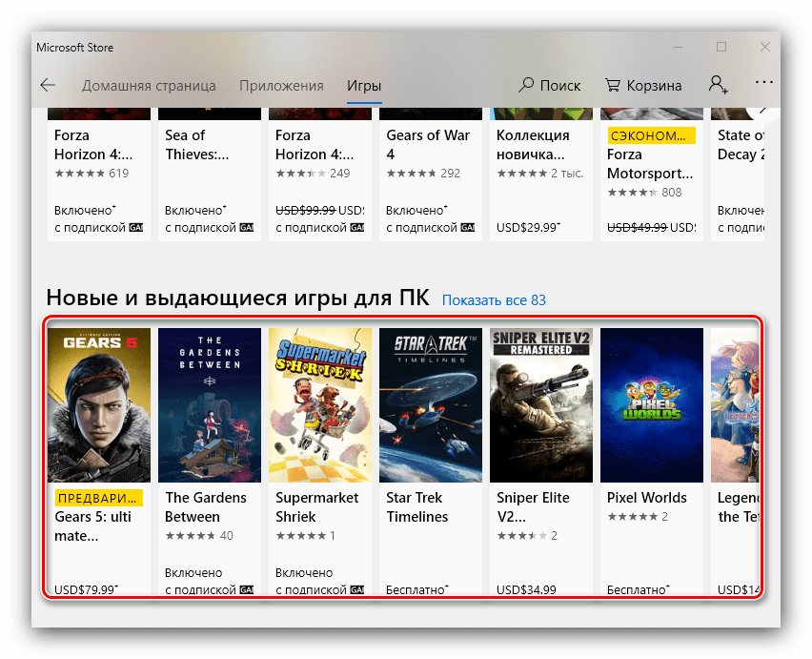The width and height of the screenshot is (812, 659).
Task: Click the USD$34.99 price of Sniper Elite
Action: pyautogui.click(x=526, y=589)
